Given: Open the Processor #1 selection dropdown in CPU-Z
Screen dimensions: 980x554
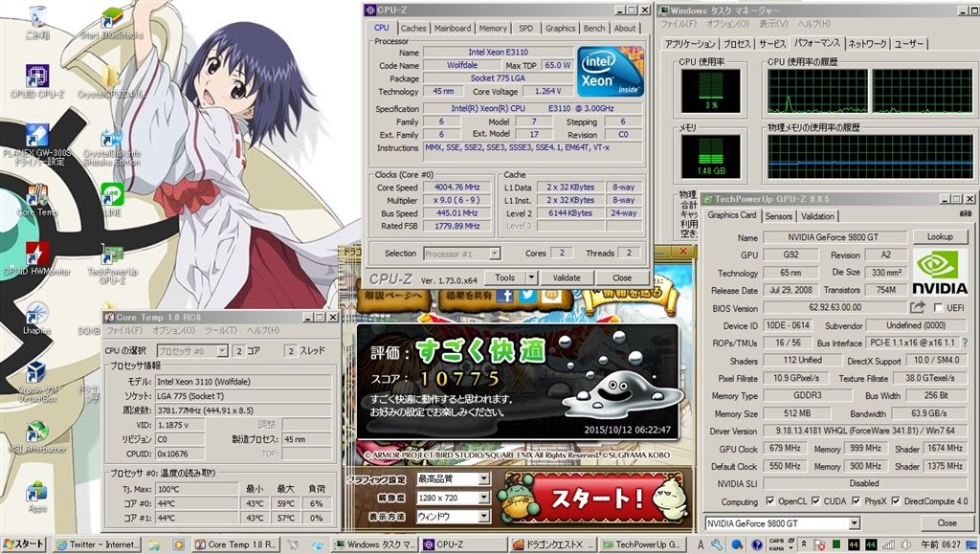Looking at the screenshot, I should coord(495,254).
